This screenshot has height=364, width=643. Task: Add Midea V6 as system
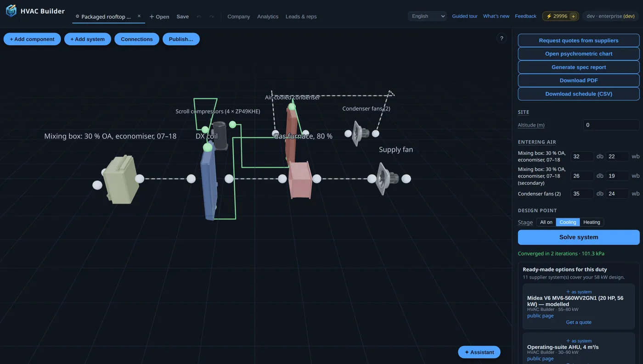(x=579, y=292)
